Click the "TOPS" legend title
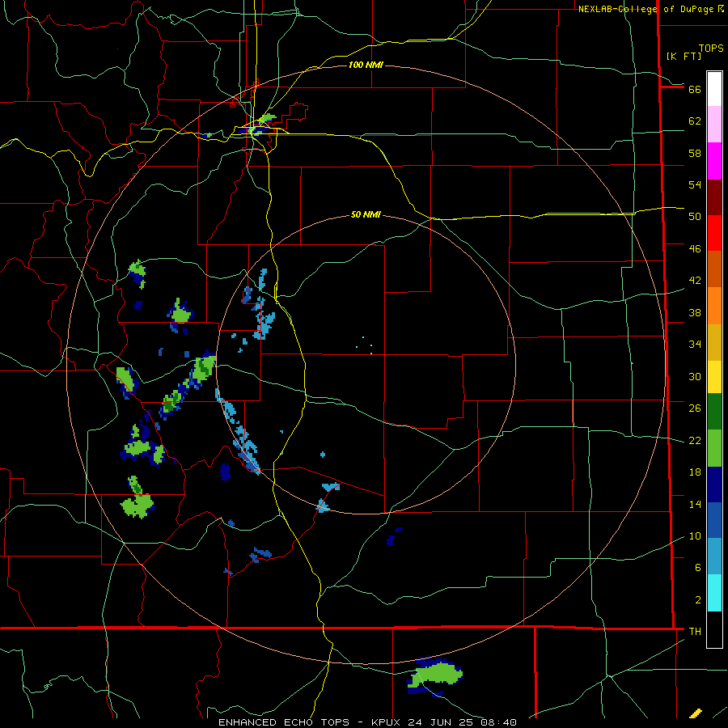This screenshot has height=728, width=728. pyautogui.click(x=711, y=49)
